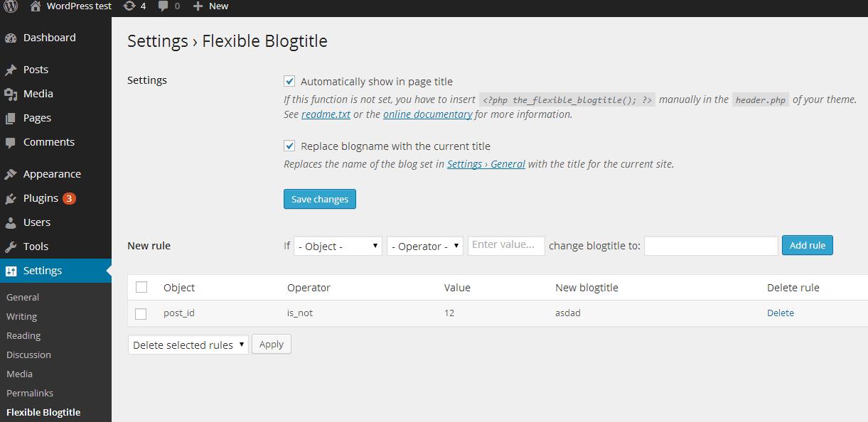Focus the change blogtitle to field
Image resolution: width=868 pixels, height=422 pixels.
pyautogui.click(x=711, y=246)
